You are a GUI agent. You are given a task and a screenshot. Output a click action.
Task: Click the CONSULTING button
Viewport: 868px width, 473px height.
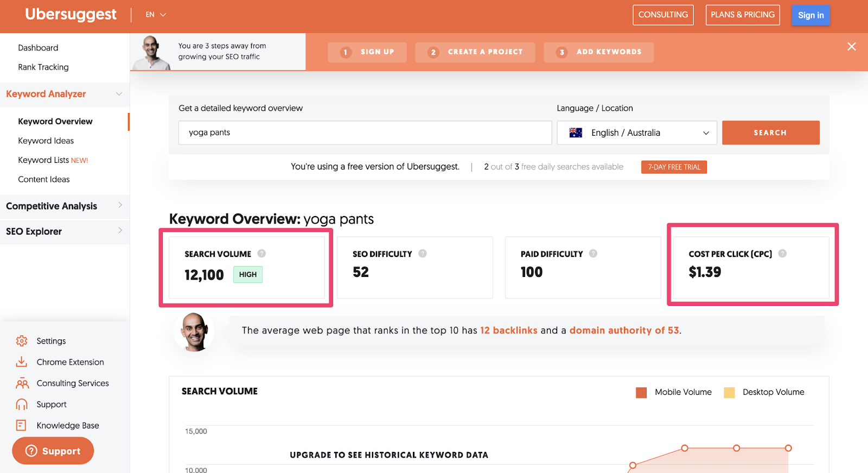tap(663, 15)
